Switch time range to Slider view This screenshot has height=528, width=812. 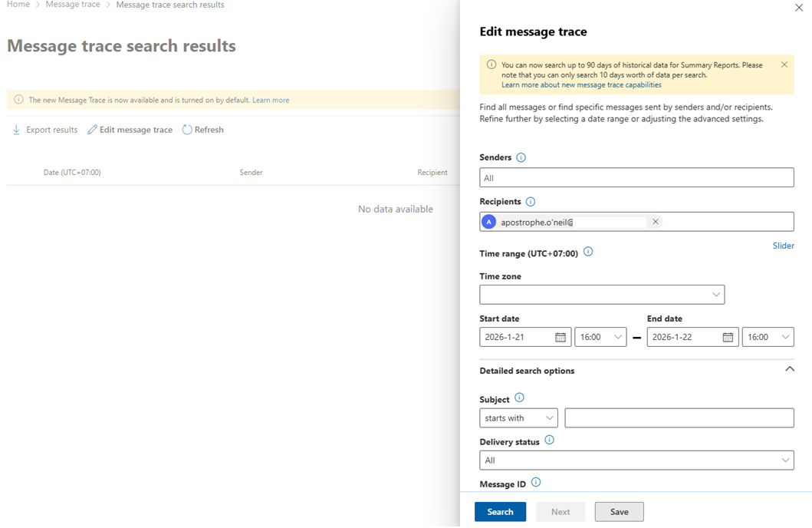pos(783,246)
